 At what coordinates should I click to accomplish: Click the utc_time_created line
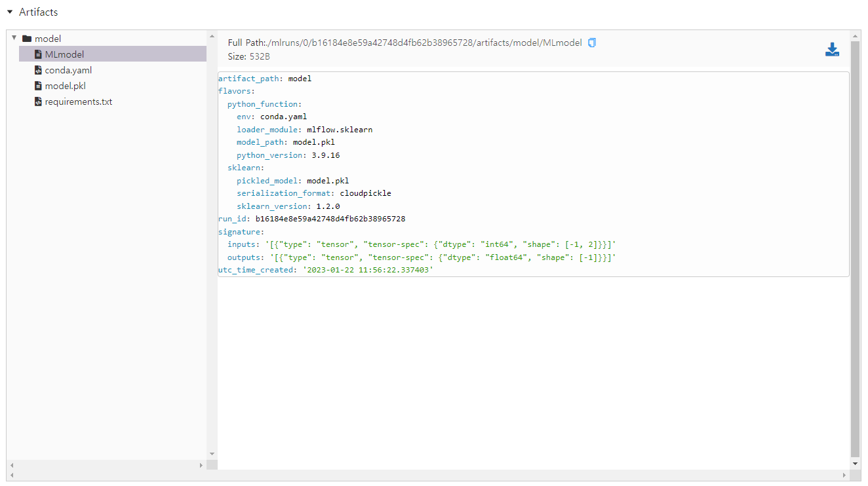pyautogui.click(x=326, y=270)
